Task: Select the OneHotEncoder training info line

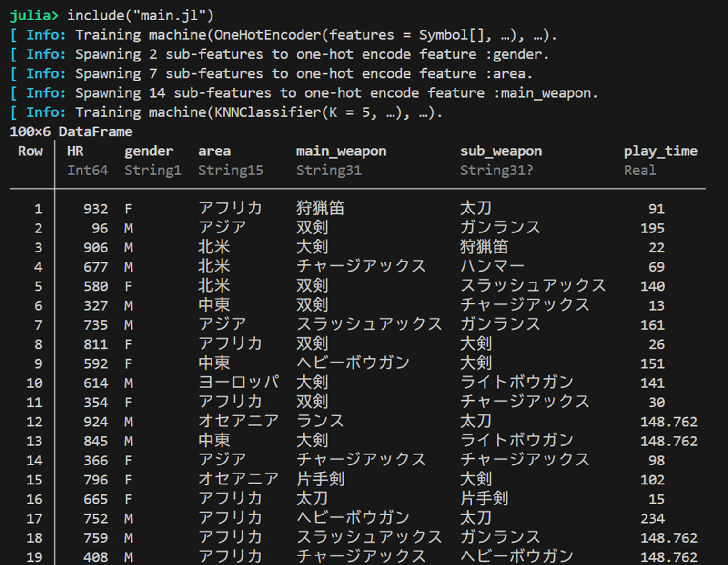Action: (x=283, y=35)
